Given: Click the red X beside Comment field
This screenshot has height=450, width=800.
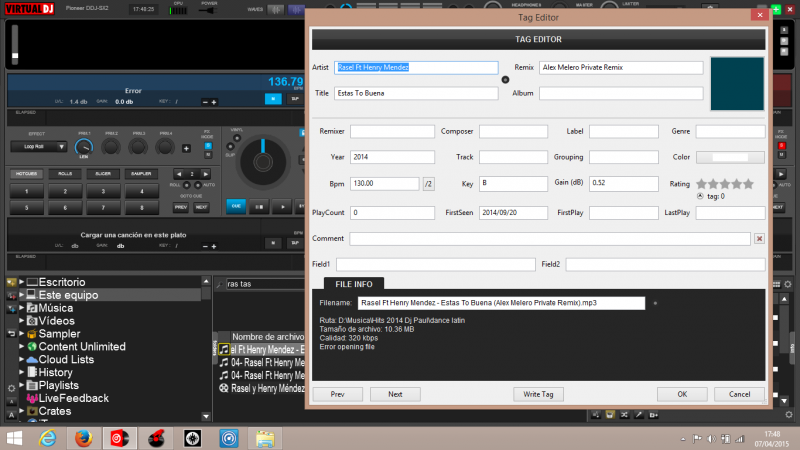Looking at the screenshot, I should coord(759,238).
